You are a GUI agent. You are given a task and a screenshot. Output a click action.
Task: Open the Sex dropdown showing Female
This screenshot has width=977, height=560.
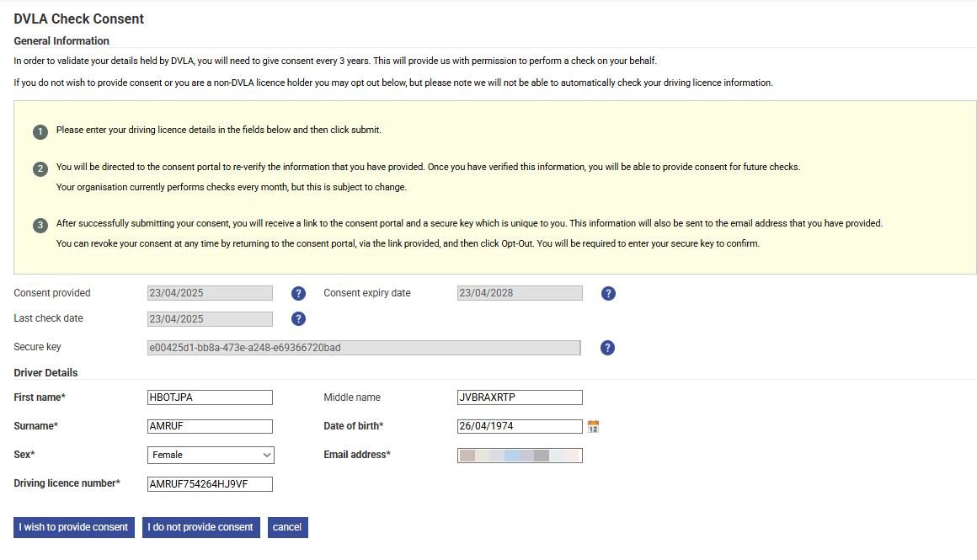[x=211, y=456]
